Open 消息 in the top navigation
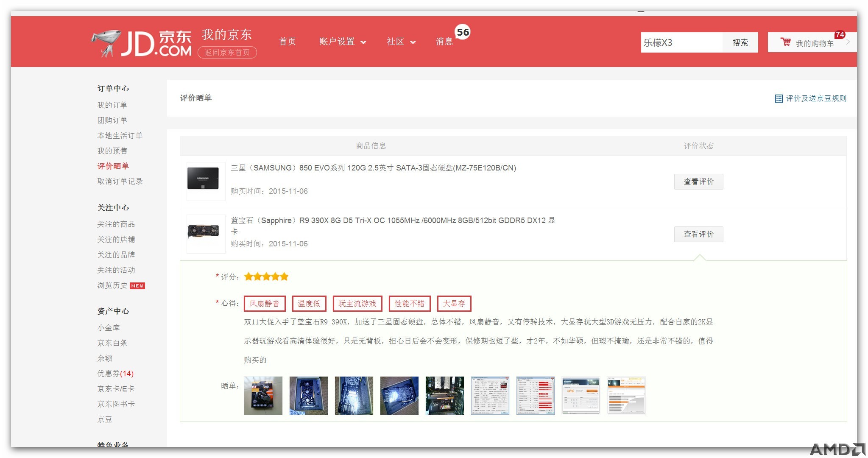Viewport: 868px width, 458px height. click(x=444, y=42)
